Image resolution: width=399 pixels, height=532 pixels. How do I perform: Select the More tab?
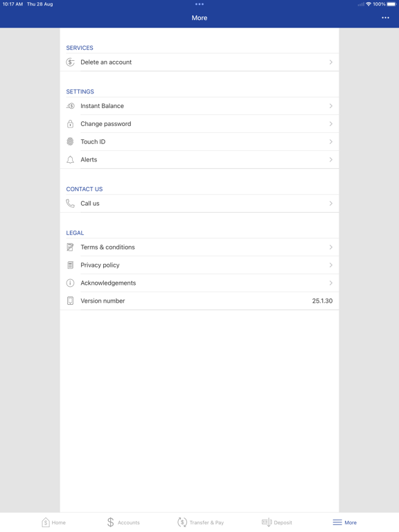(345, 522)
